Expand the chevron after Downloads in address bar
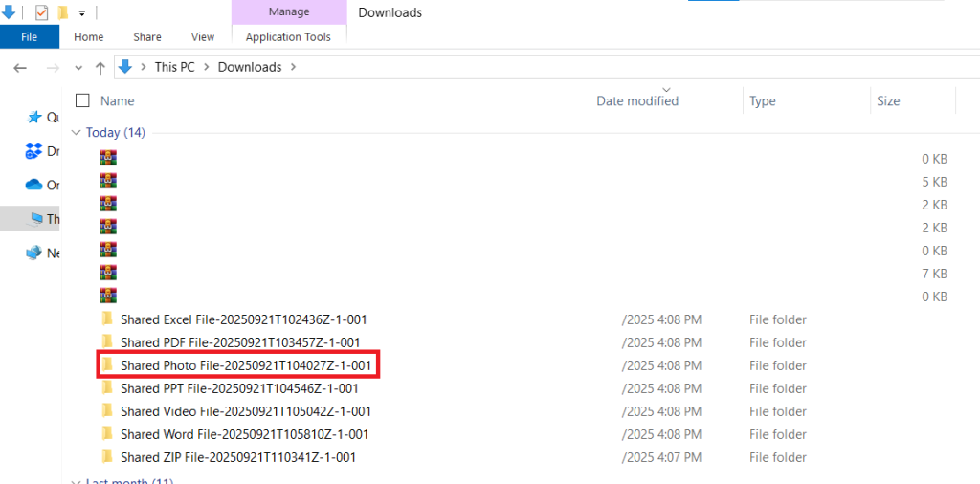Viewport: 980px width, 484px height. [x=293, y=67]
